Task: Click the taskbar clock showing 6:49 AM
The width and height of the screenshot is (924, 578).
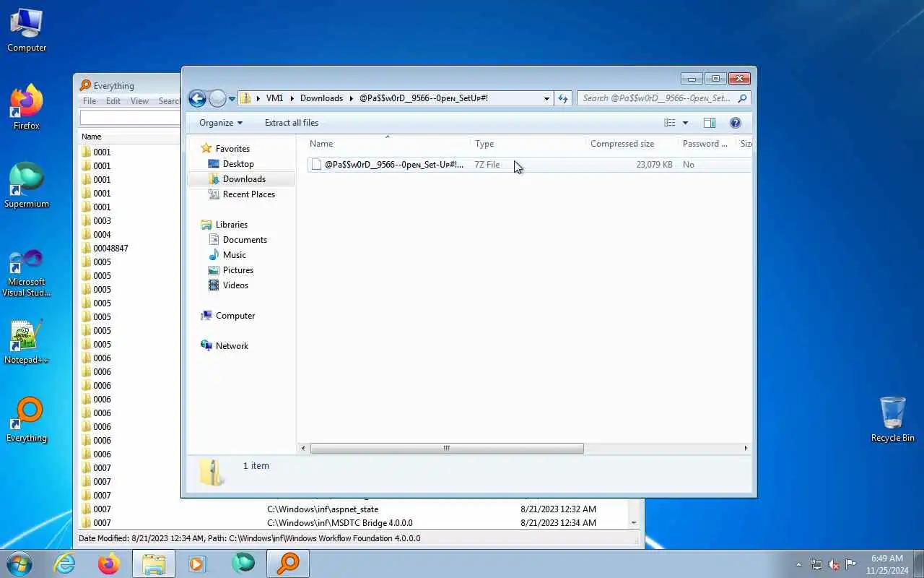Action: (887, 564)
